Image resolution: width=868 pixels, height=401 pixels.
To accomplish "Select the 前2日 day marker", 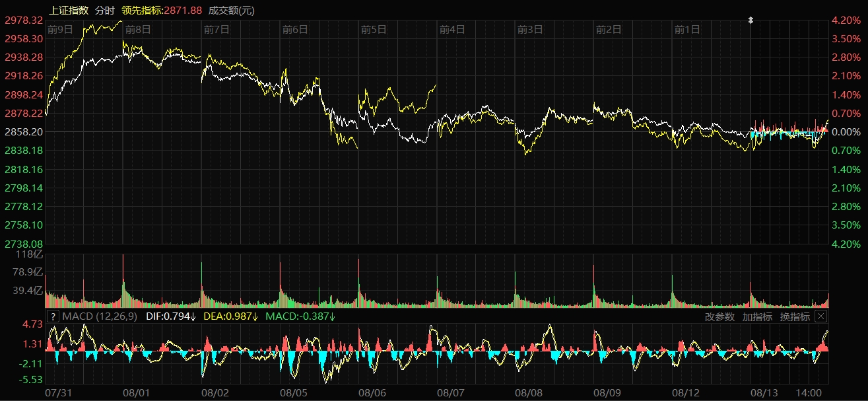I will click(x=609, y=29).
